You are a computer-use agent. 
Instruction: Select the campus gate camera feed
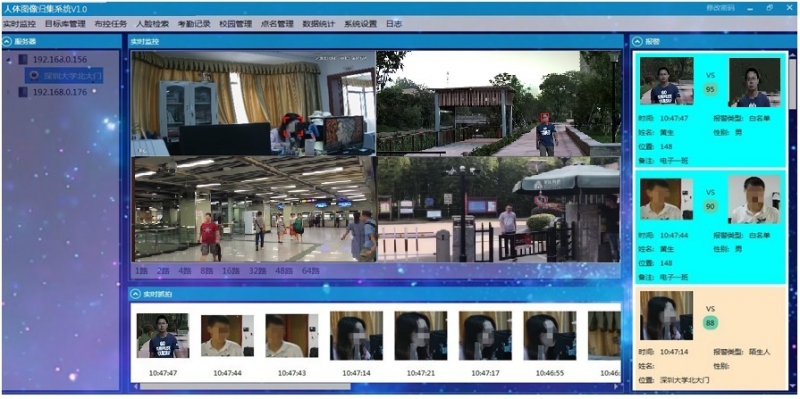pyautogui.click(x=499, y=209)
